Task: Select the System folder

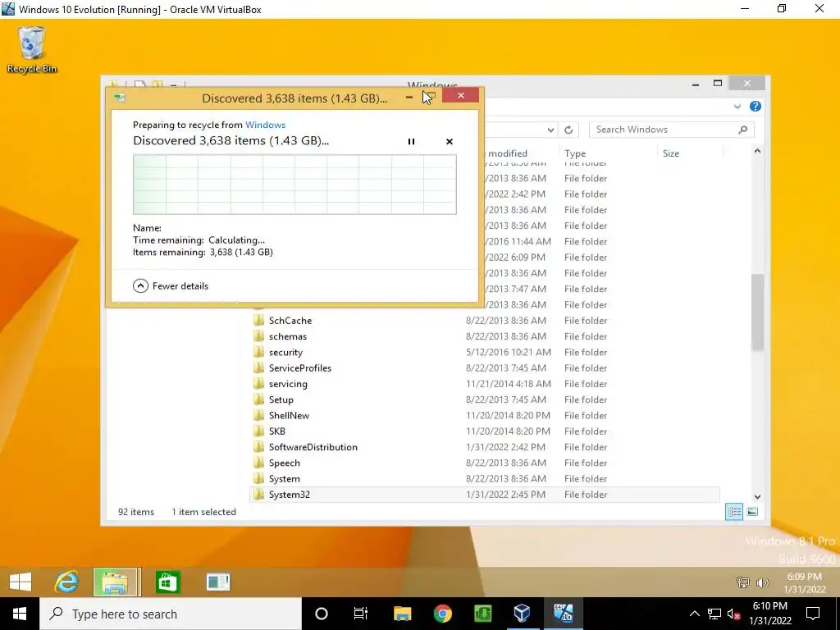Action: [284, 478]
